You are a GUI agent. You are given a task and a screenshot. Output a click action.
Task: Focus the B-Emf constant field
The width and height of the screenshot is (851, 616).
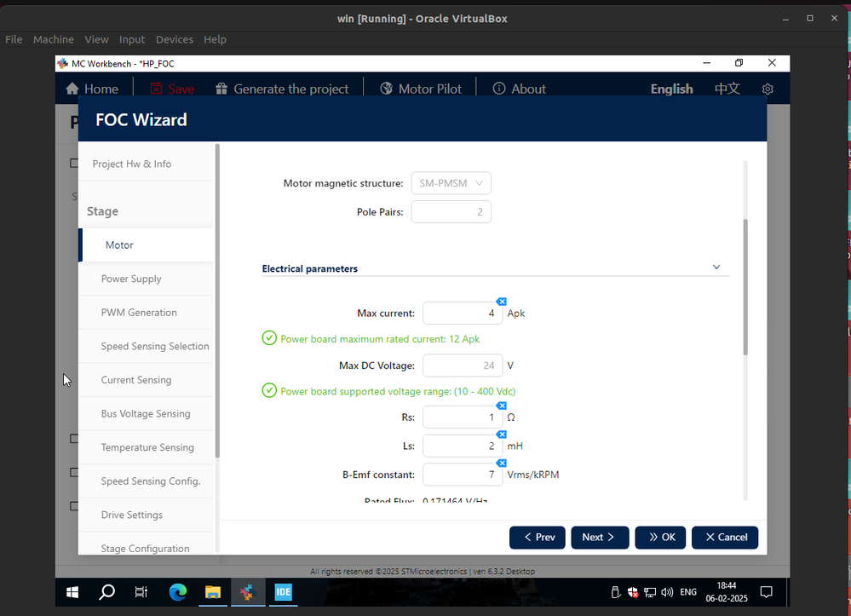463,475
